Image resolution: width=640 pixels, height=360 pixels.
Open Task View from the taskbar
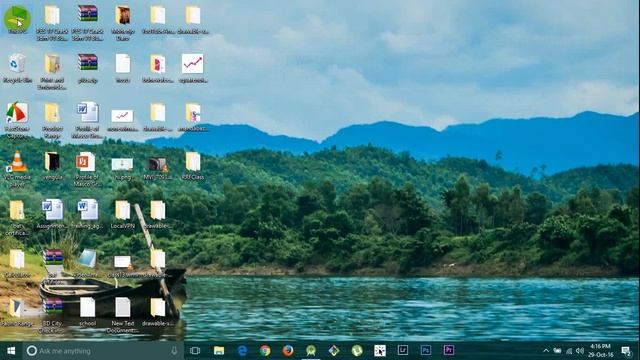195,351
